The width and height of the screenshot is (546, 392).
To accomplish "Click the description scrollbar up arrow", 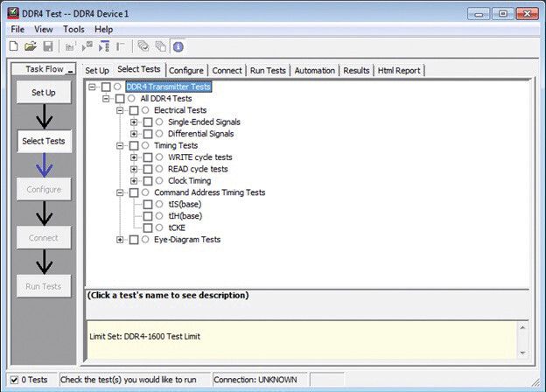I will pos(522,327).
